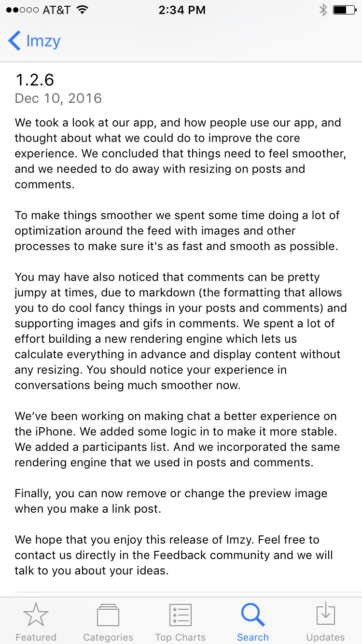Switch to the Featured tab label
Viewport: 362px width, 644px height.
pos(36,637)
